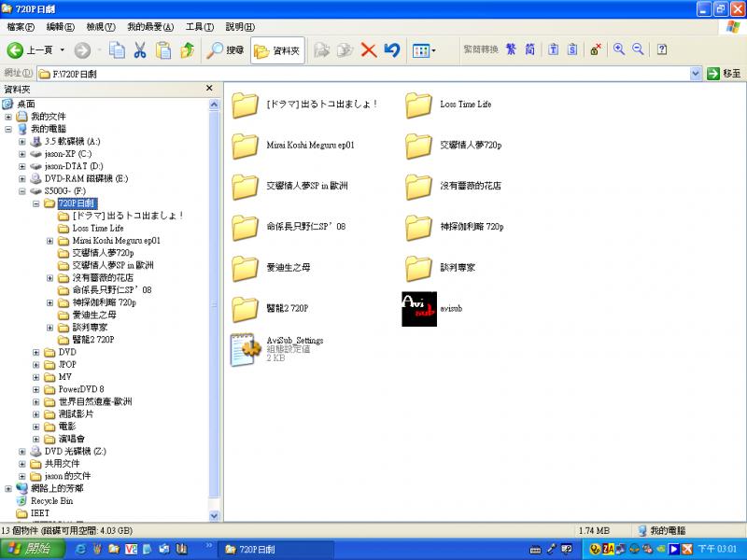Click Internet Explorer quick launch icon
747x560 pixels.
81,549
